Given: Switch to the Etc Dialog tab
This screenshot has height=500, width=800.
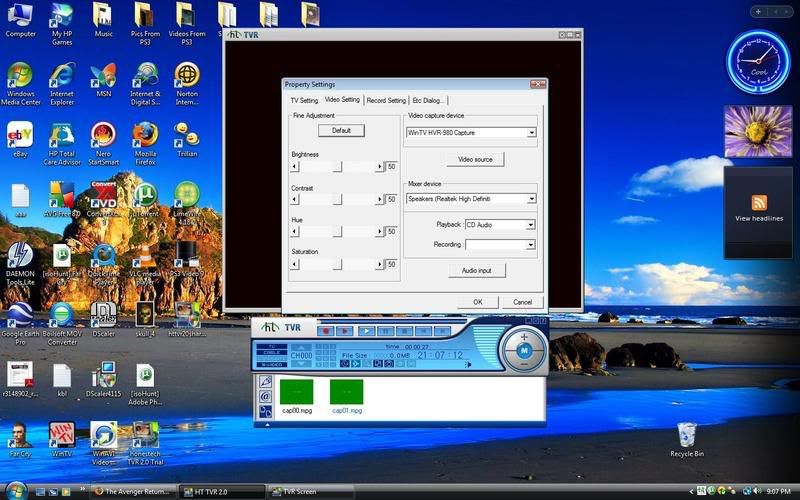Looking at the screenshot, I should (x=428, y=101).
